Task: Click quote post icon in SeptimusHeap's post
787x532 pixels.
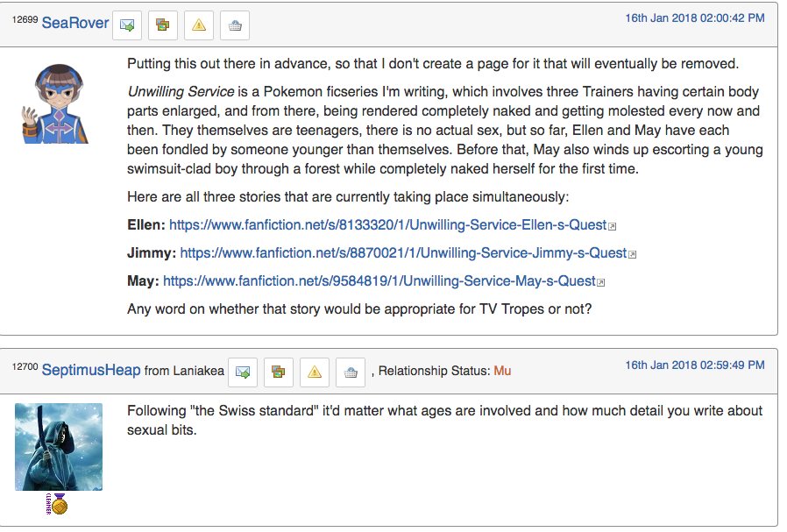Action: (279, 372)
